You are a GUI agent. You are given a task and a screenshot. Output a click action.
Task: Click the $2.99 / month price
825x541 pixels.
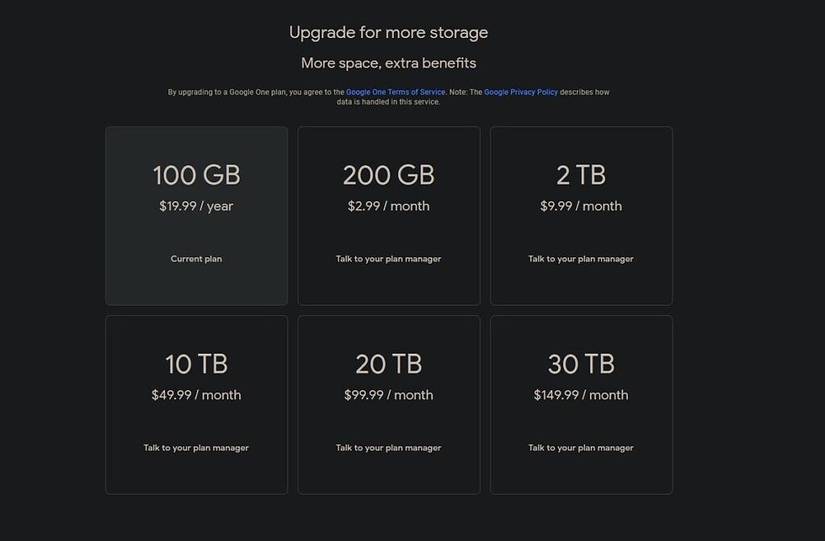tap(388, 206)
